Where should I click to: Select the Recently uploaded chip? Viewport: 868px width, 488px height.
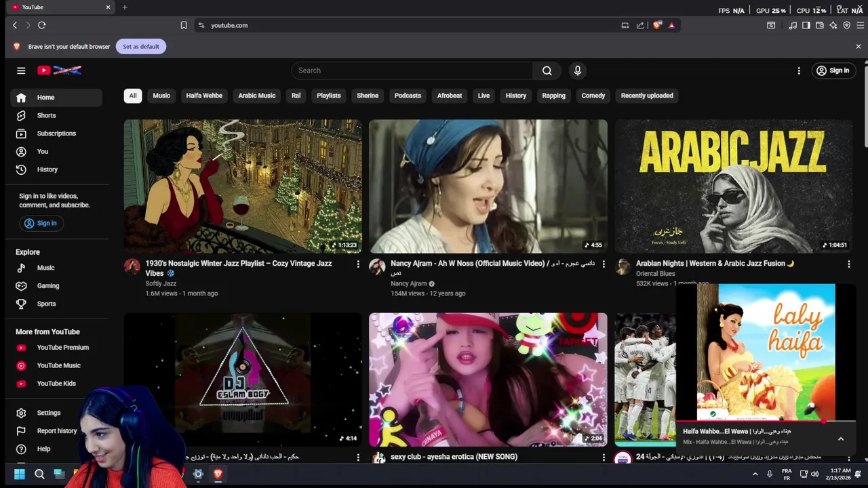pyautogui.click(x=647, y=96)
